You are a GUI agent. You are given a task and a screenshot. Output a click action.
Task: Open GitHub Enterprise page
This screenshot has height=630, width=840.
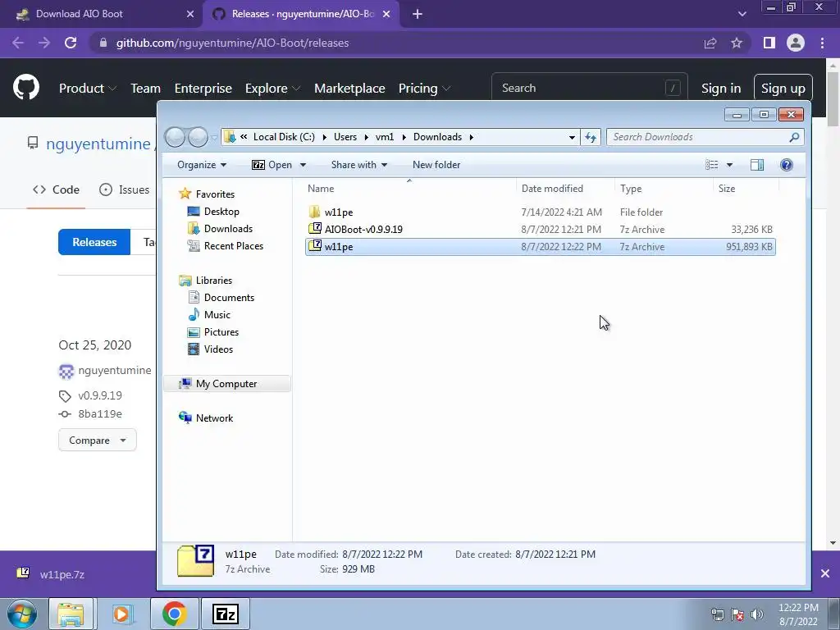click(x=203, y=88)
